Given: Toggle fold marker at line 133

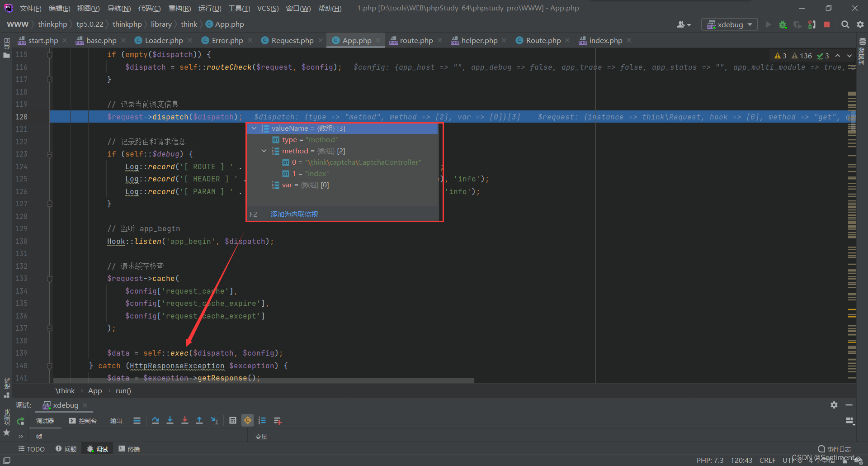Looking at the screenshot, I should pos(50,279).
